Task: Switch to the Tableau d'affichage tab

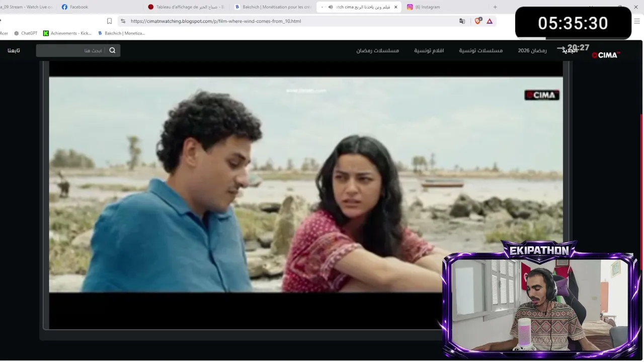Action: tap(187, 7)
